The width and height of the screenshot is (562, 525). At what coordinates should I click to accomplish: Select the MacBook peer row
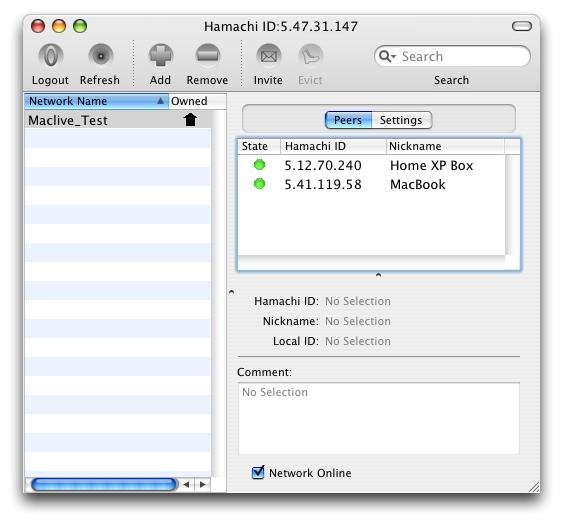(x=371, y=185)
